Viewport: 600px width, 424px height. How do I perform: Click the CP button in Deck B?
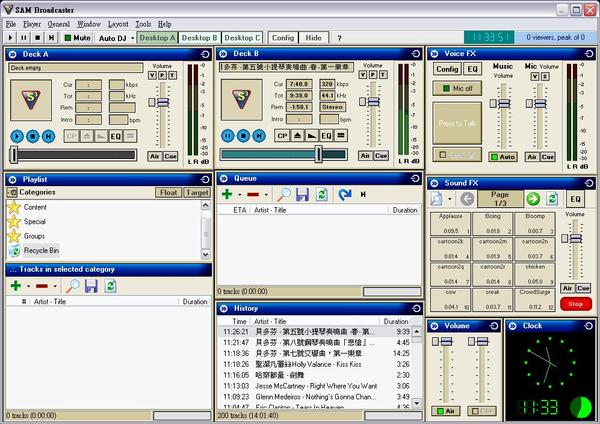(x=282, y=135)
